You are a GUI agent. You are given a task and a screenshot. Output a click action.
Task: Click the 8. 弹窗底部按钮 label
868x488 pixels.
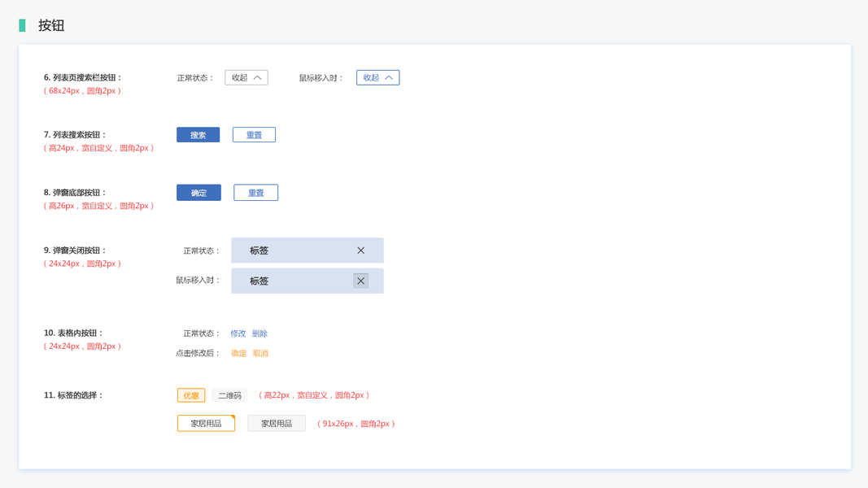(x=75, y=193)
